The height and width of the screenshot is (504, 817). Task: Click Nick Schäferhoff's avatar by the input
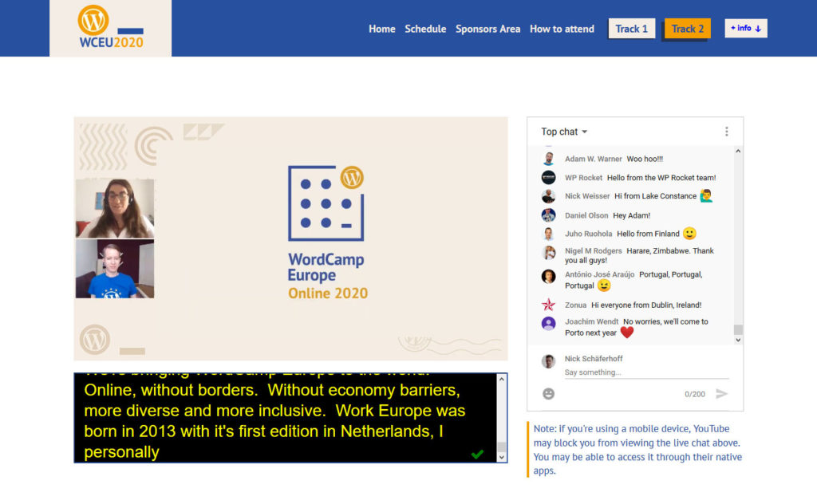(x=548, y=360)
